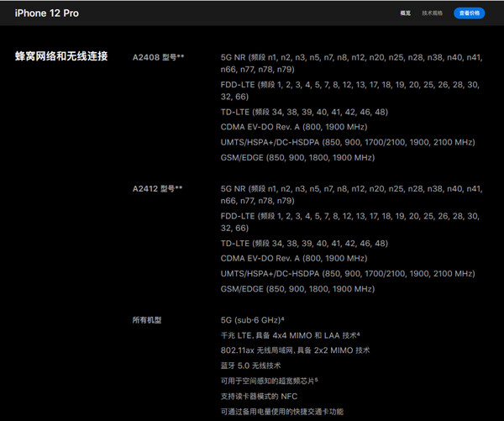
Task: Select the FDD-LTE line under A2408
Action: click(349, 91)
